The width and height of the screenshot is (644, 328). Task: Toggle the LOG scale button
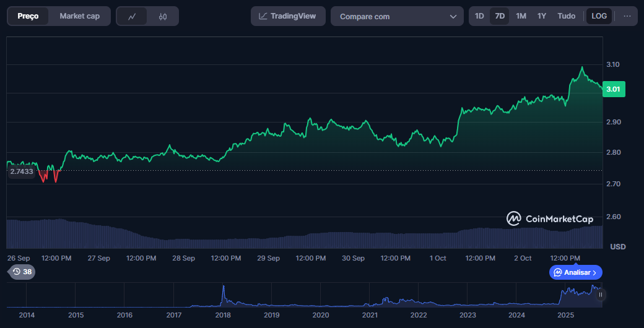tap(599, 16)
